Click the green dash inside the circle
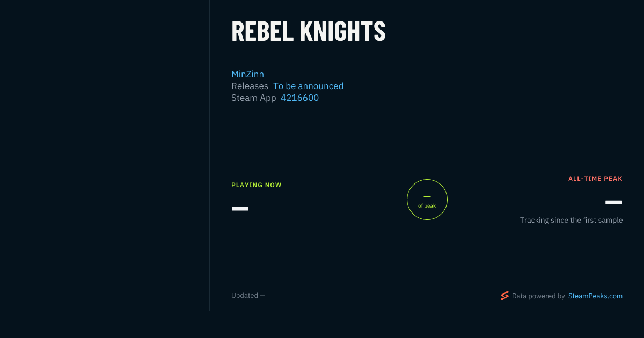Viewport: 644px width, 338px height. pos(427,196)
